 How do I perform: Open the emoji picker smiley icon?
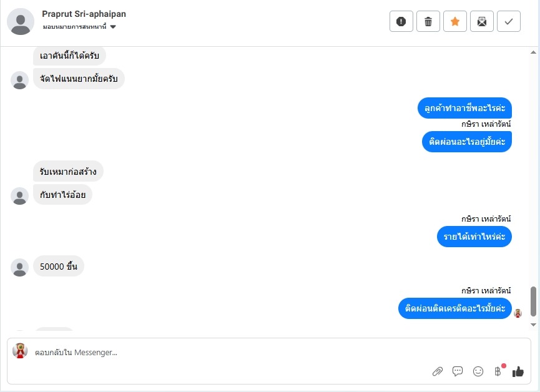[x=478, y=371]
